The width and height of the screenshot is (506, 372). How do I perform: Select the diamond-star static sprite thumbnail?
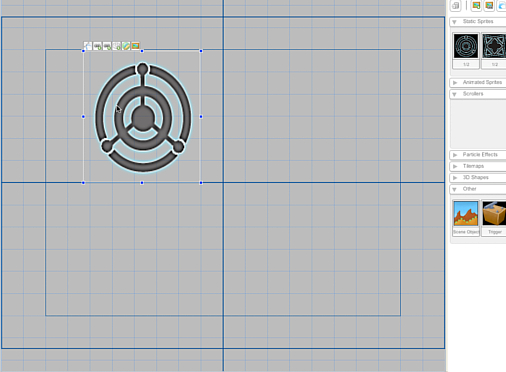(494, 46)
